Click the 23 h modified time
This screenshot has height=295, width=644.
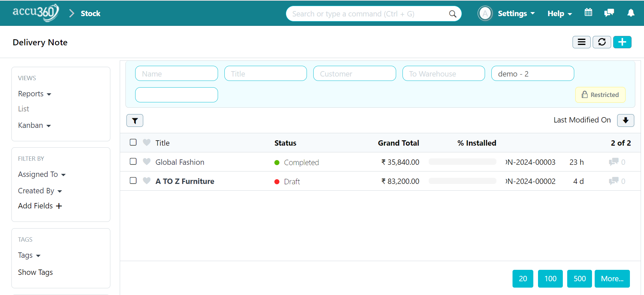point(577,162)
